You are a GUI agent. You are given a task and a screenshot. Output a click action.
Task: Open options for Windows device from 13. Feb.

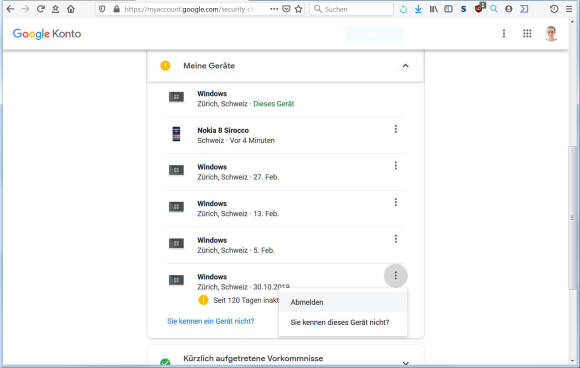pos(396,202)
